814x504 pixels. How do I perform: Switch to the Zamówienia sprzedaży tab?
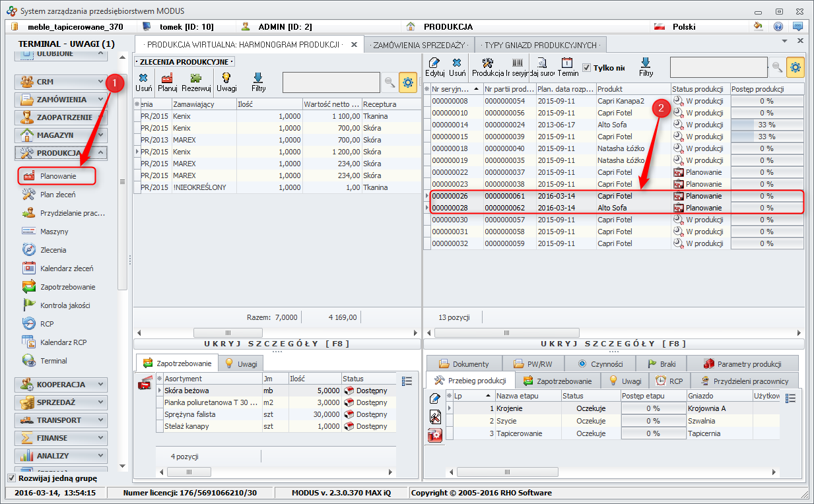[x=419, y=45]
